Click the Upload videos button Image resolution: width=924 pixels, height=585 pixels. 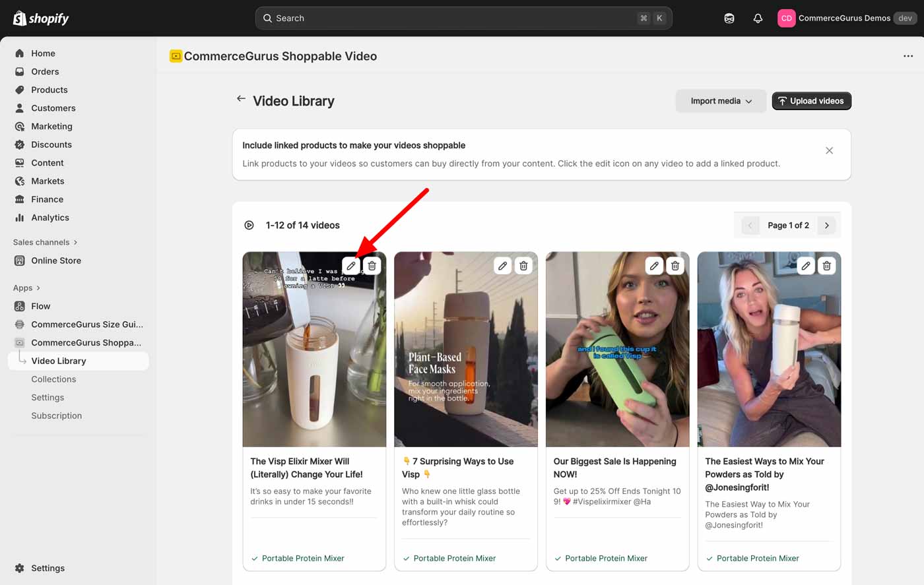click(x=811, y=101)
